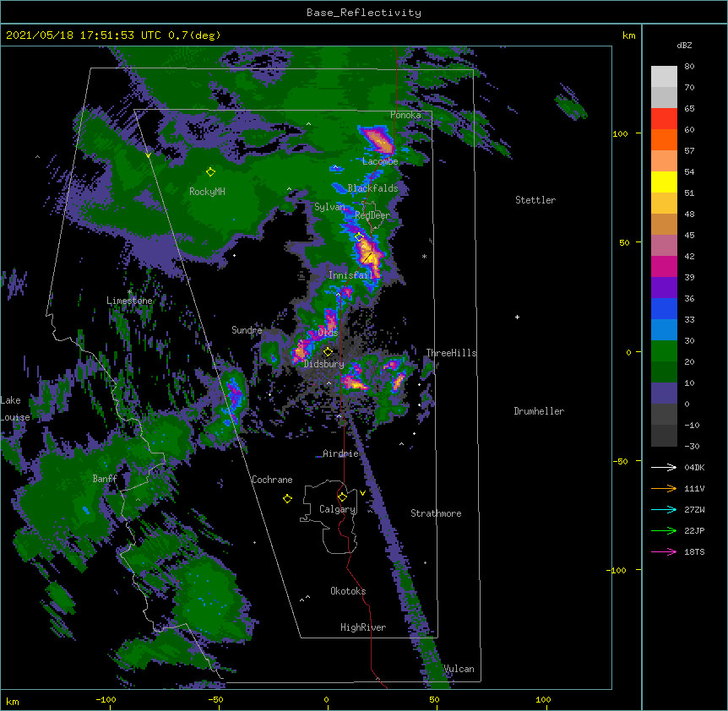Click the Stettler town label

535,200
